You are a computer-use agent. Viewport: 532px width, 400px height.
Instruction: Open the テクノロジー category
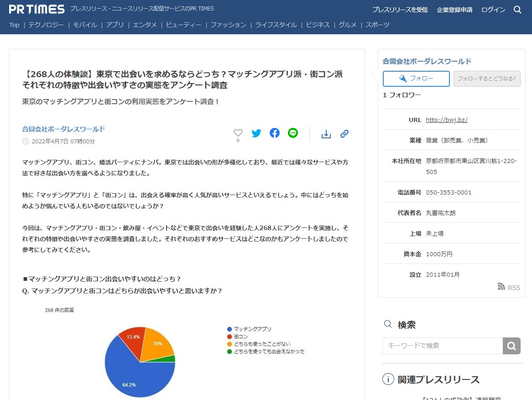click(46, 25)
